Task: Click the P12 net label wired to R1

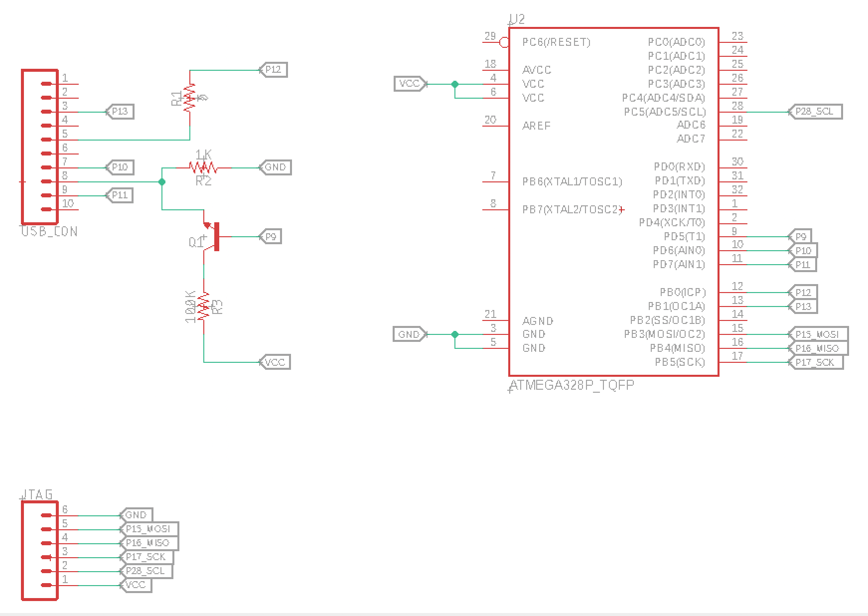Action: click(x=274, y=70)
